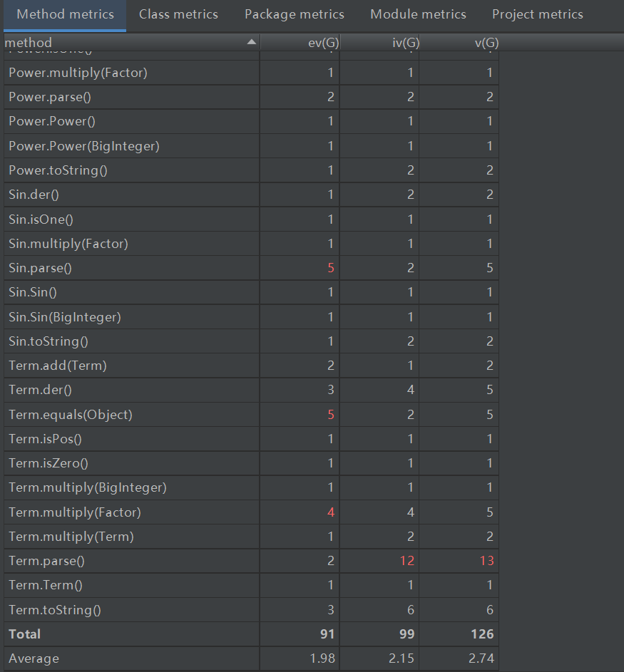Select the Sin.parse() row

point(251,268)
